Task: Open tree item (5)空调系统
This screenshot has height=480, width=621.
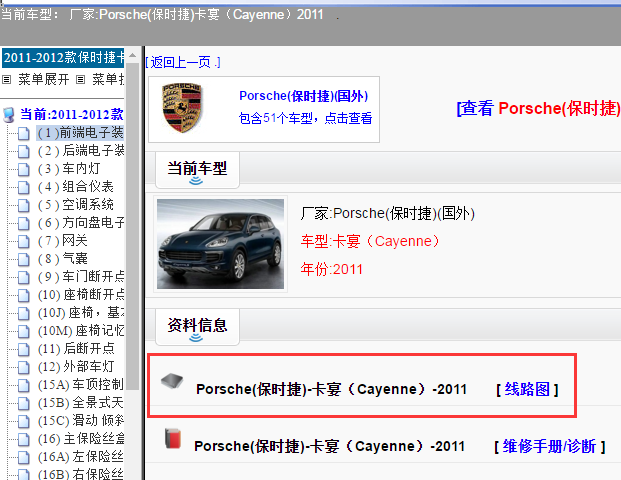Action: pos(76,205)
